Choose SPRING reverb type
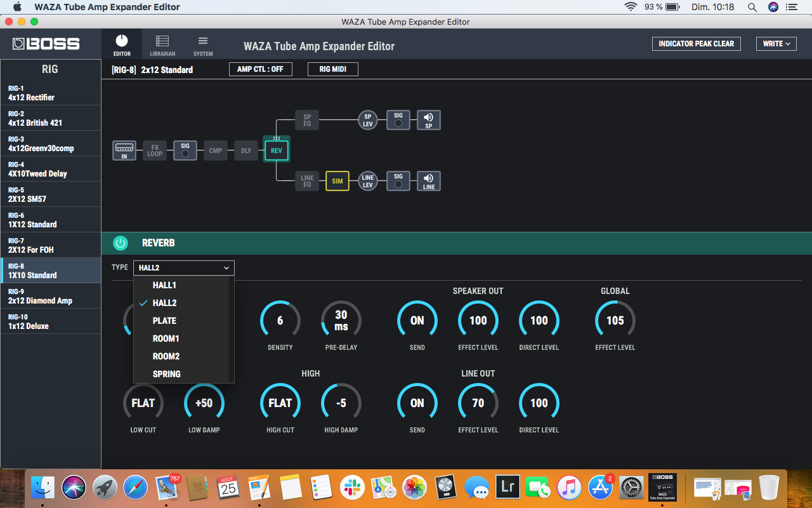Viewport: 812px width, 508px height. click(166, 374)
